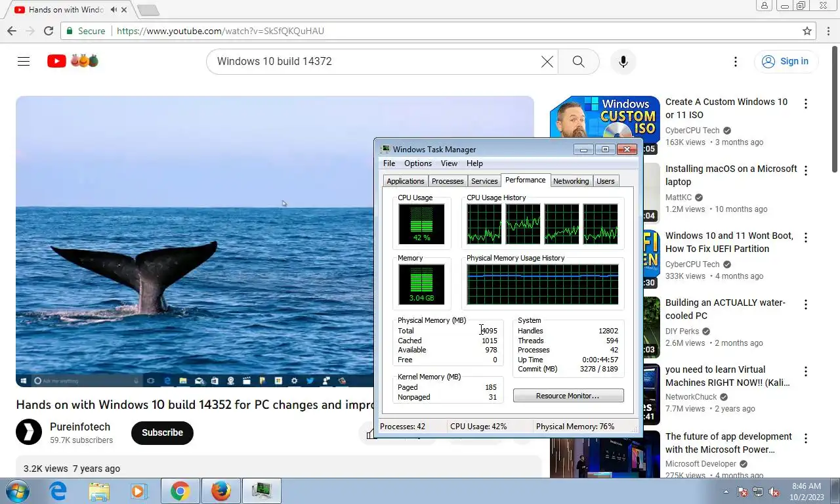Go back using browser back arrow

coord(12,31)
